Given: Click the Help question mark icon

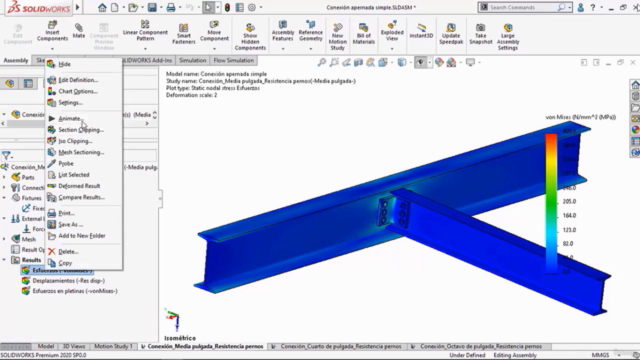Looking at the screenshot, I should (x=593, y=7).
